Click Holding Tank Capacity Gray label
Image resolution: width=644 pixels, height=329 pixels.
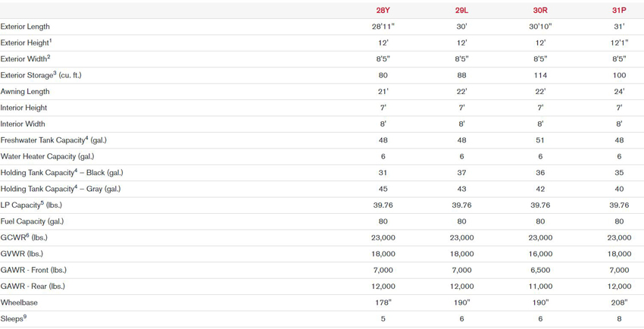point(61,189)
